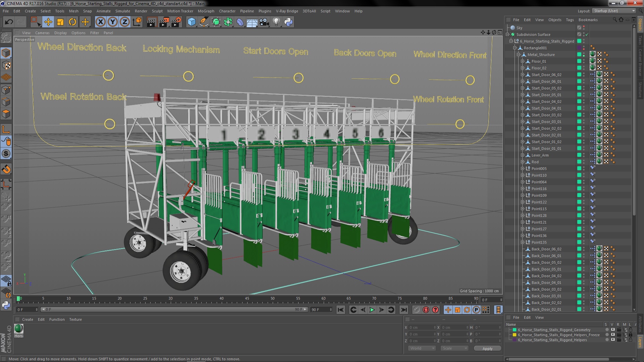
Task: Switch to Texture mode icon
Action: point(6,65)
